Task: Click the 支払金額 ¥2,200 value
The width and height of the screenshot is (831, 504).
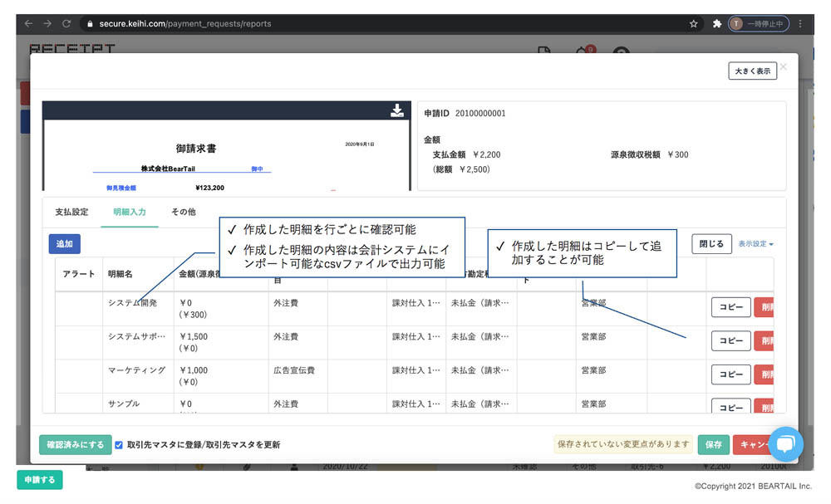Action: (x=486, y=154)
